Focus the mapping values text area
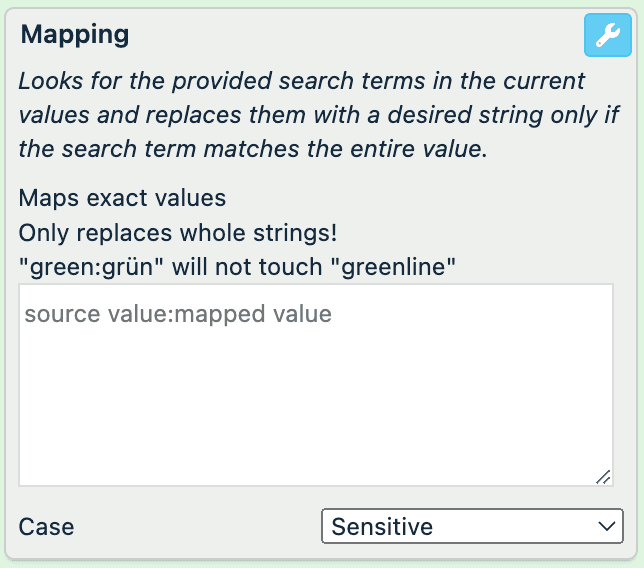This screenshot has height=568, width=644. click(316, 386)
